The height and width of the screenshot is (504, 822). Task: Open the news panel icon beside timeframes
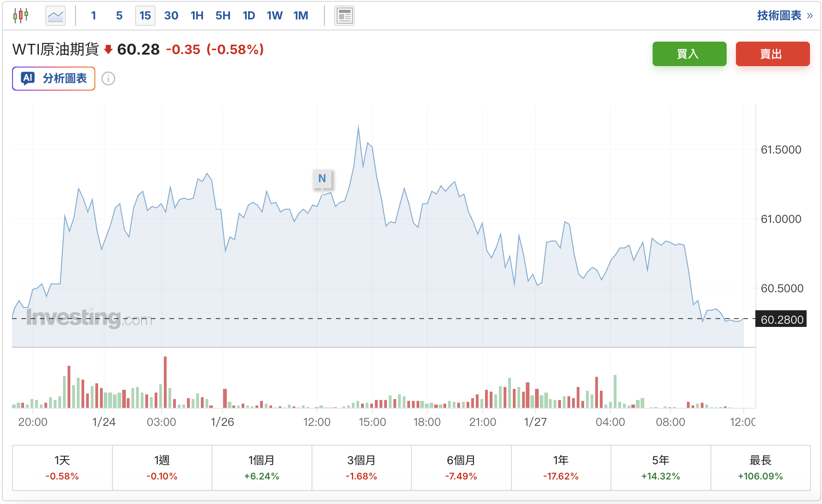344,14
